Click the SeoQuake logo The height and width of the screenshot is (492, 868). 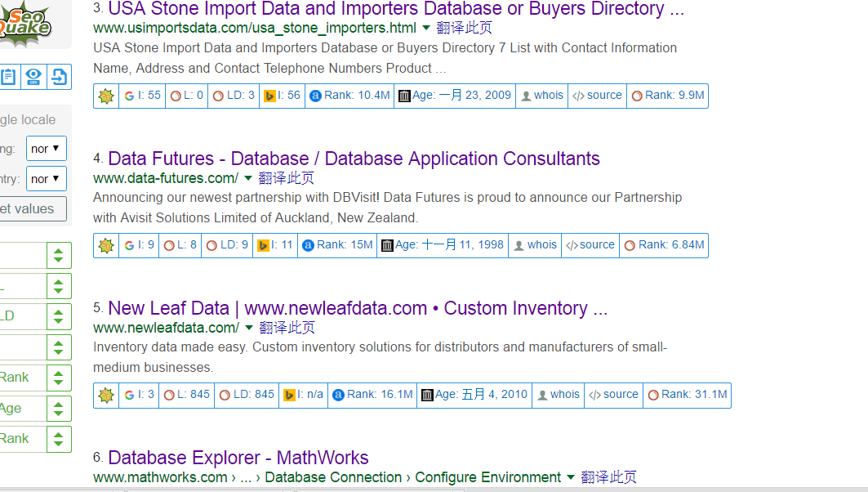pyautogui.click(x=25, y=22)
